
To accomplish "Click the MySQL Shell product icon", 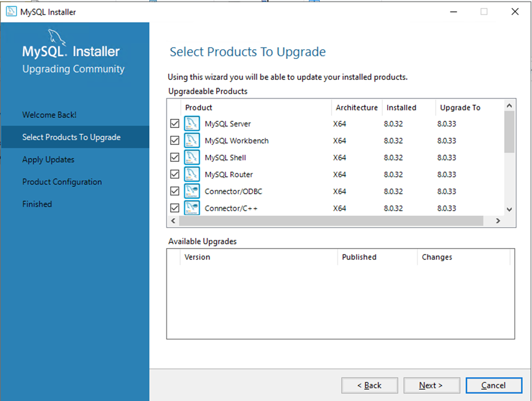I will coord(192,157).
